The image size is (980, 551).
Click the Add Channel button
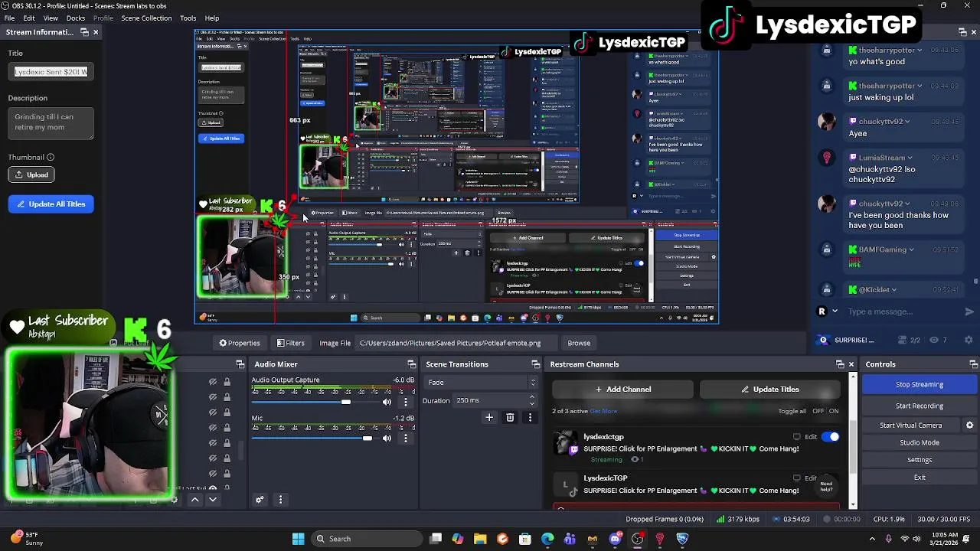pos(623,389)
